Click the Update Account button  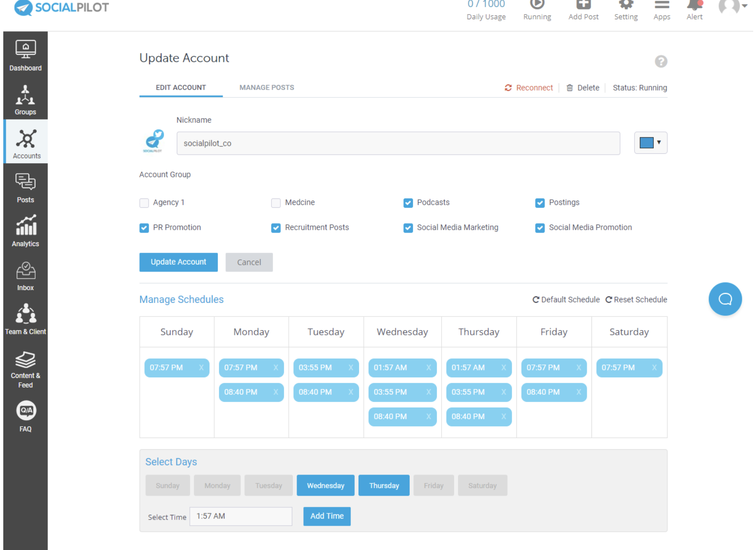178,262
